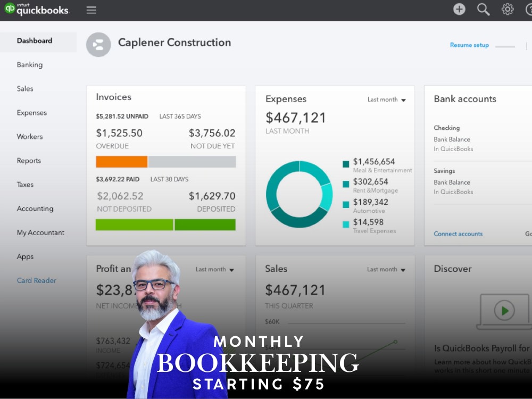
Task: Click the orange overdue invoices bar
Action: pyautogui.click(x=122, y=162)
